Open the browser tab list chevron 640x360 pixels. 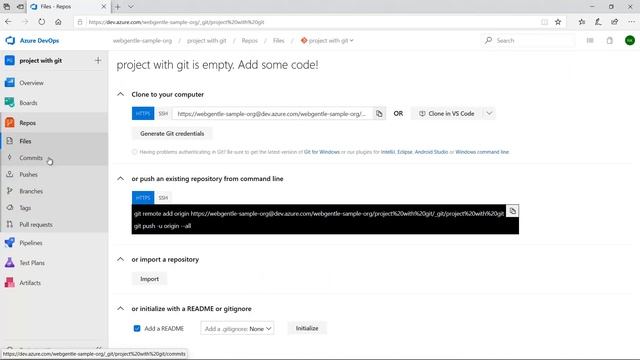pos(131,7)
